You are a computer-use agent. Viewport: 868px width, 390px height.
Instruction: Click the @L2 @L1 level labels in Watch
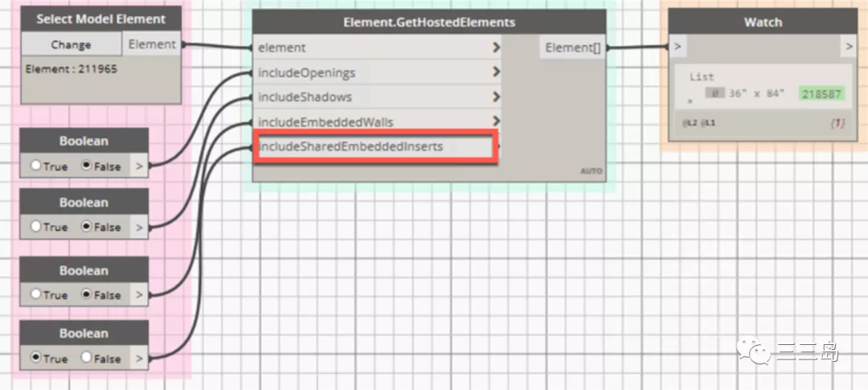(x=698, y=123)
